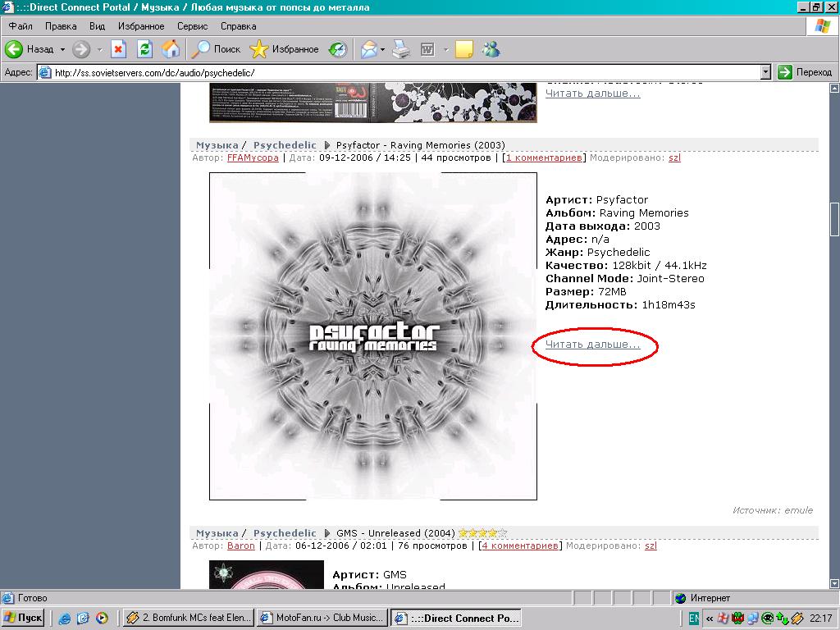Expand the Mail icon dropdown arrow

(x=382, y=49)
